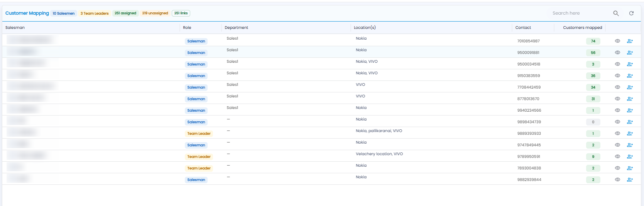Assign customers icon for contact 9789950591
The width and height of the screenshot is (644, 206).
pyautogui.click(x=630, y=156)
